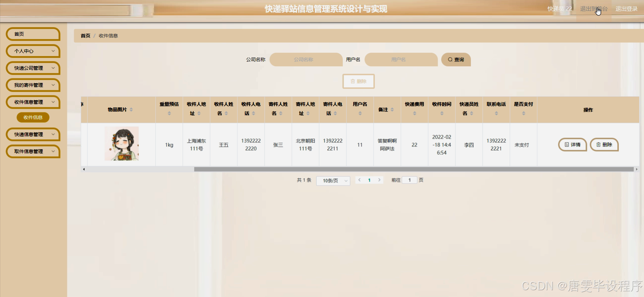Sort table by 收件人地址 column
This screenshot has height=297, width=644.
click(x=199, y=113)
